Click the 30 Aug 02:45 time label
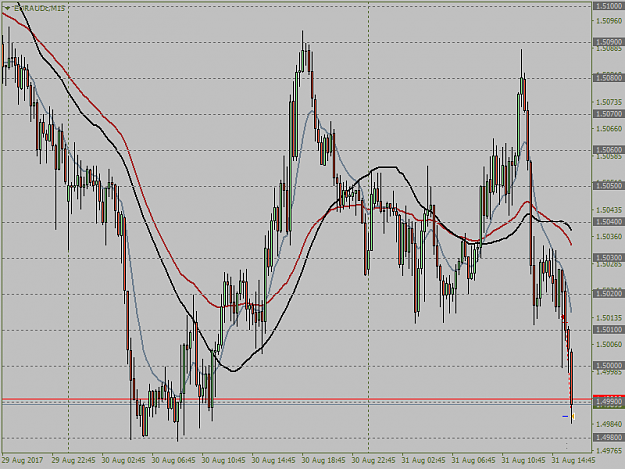 [124, 460]
